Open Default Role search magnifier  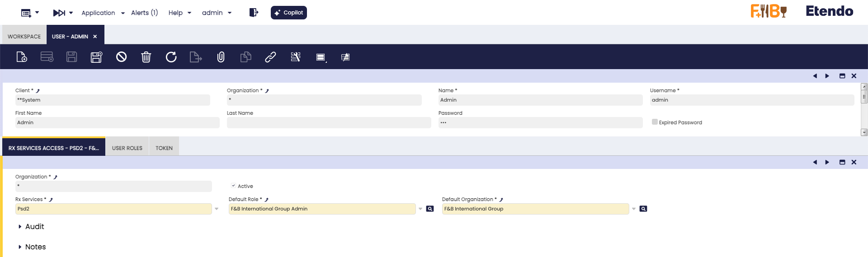pos(430,209)
